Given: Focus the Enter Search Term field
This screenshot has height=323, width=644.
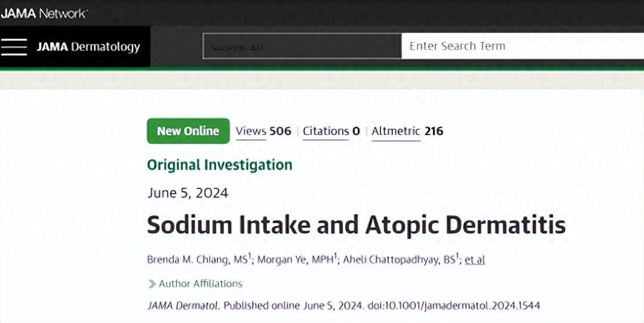Looking at the screenshot, I should click(x=521, y=46).
